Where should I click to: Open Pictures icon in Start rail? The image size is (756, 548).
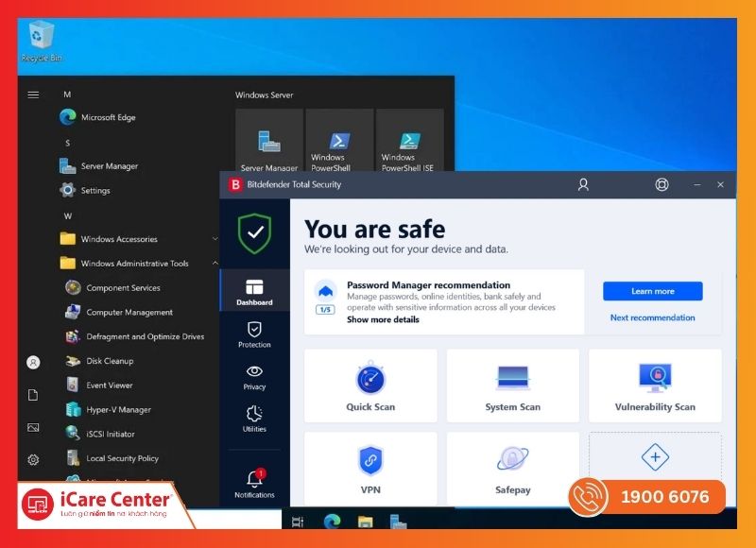pyautogui.click(x=33, y=427)
